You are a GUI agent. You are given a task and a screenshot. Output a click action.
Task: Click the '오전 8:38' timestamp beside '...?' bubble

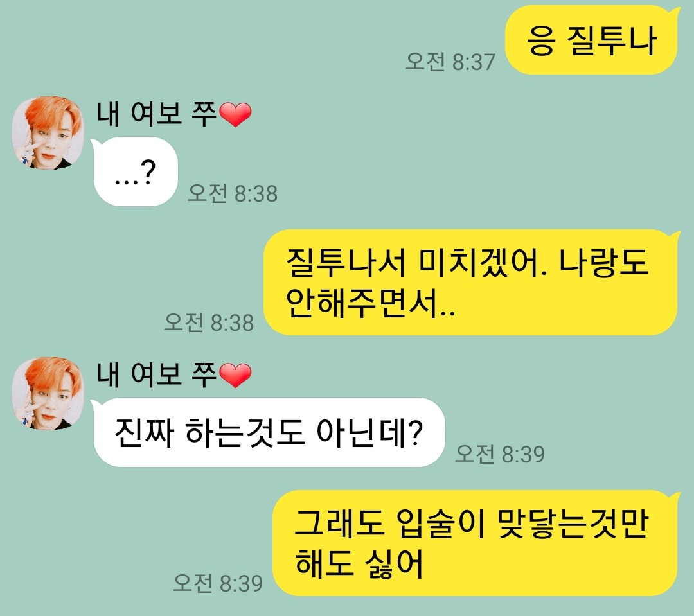[x=233, y=193]
